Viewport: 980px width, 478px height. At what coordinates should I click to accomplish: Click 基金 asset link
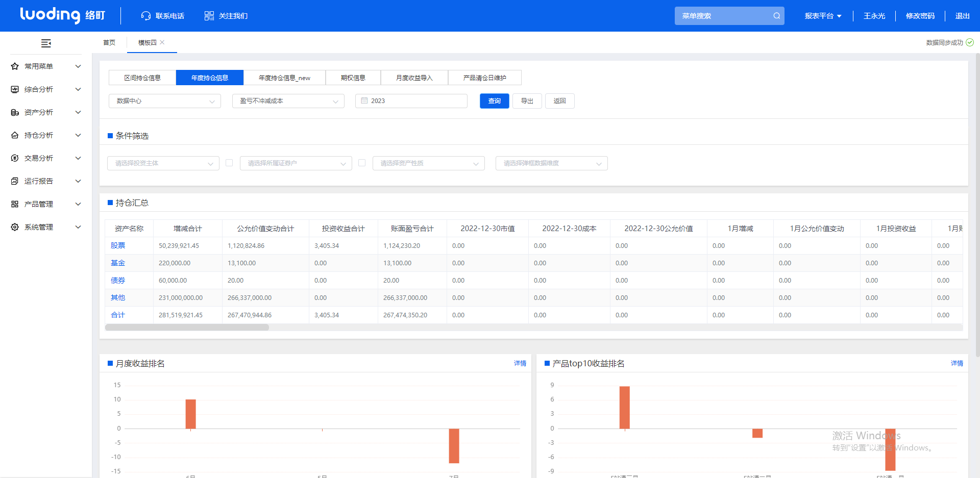click(118, 263)
